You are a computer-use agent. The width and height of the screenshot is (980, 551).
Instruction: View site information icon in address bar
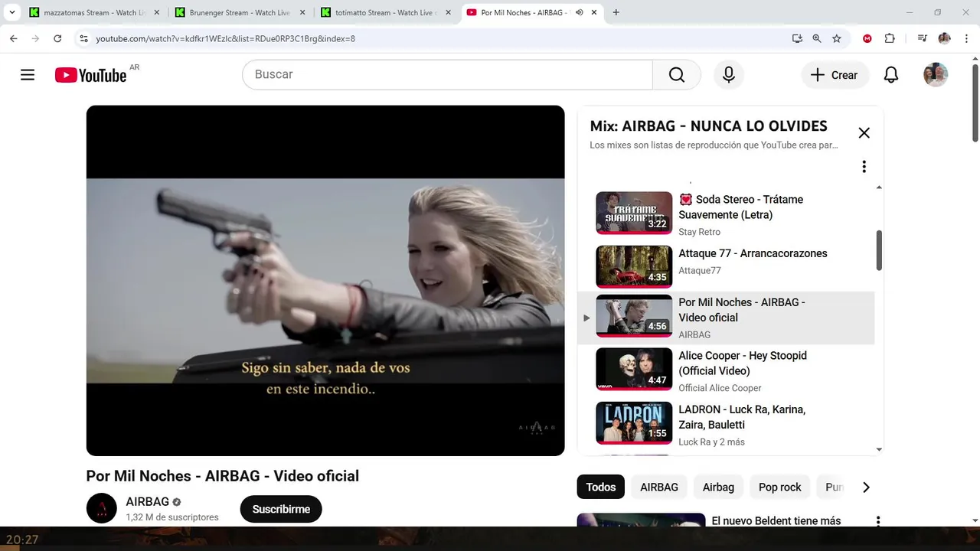click(x=84, y=38)
